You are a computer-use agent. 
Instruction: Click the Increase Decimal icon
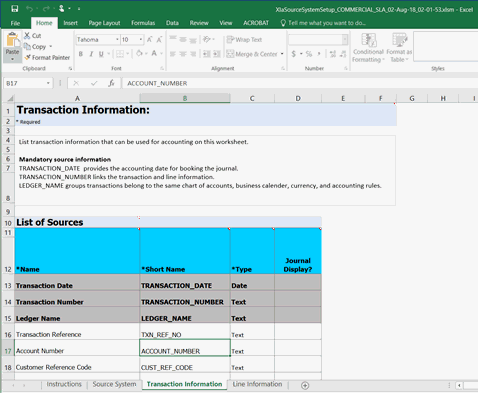333,54
